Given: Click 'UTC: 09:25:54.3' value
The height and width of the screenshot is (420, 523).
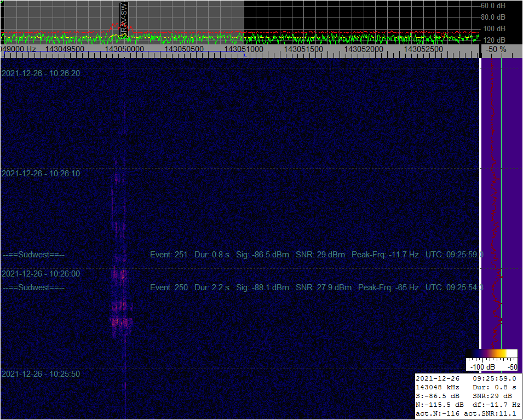Looking at the screenshot, I should [x=455, y=287].
